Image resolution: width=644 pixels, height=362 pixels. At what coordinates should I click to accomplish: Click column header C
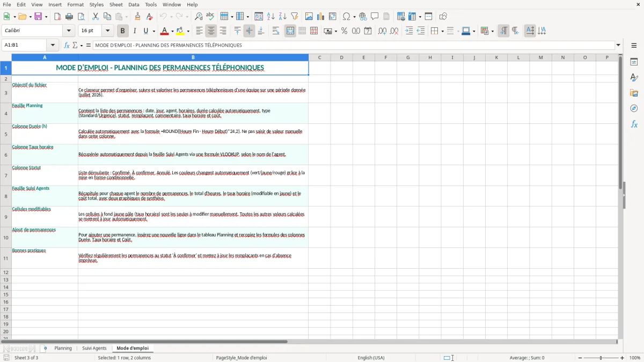[319, 57]
